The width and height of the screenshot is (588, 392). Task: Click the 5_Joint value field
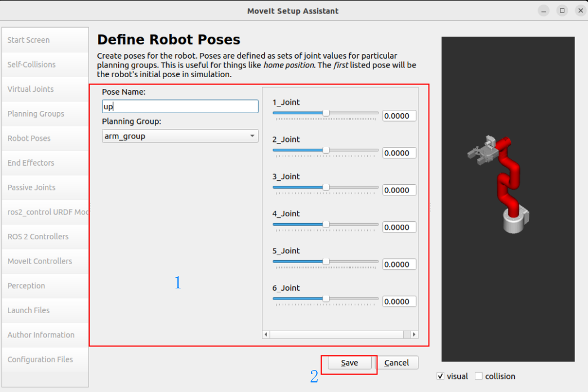point(399,265)
